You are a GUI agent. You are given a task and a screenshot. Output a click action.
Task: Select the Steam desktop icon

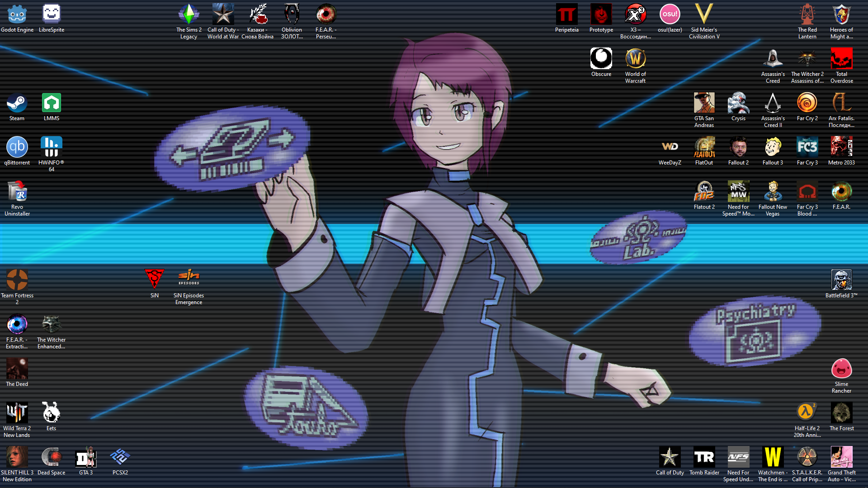click(x=17, y=107)
